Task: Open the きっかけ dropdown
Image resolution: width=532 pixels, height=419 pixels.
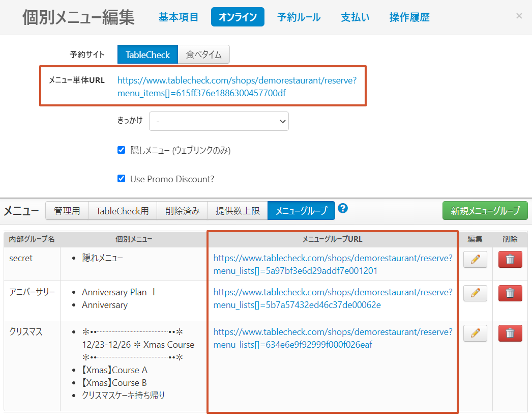Action: coord(219,121)
